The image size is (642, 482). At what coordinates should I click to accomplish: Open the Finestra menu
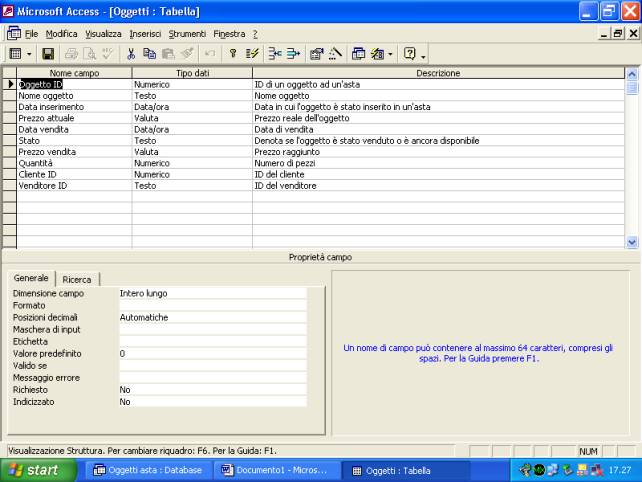click(x=229, y=34)
